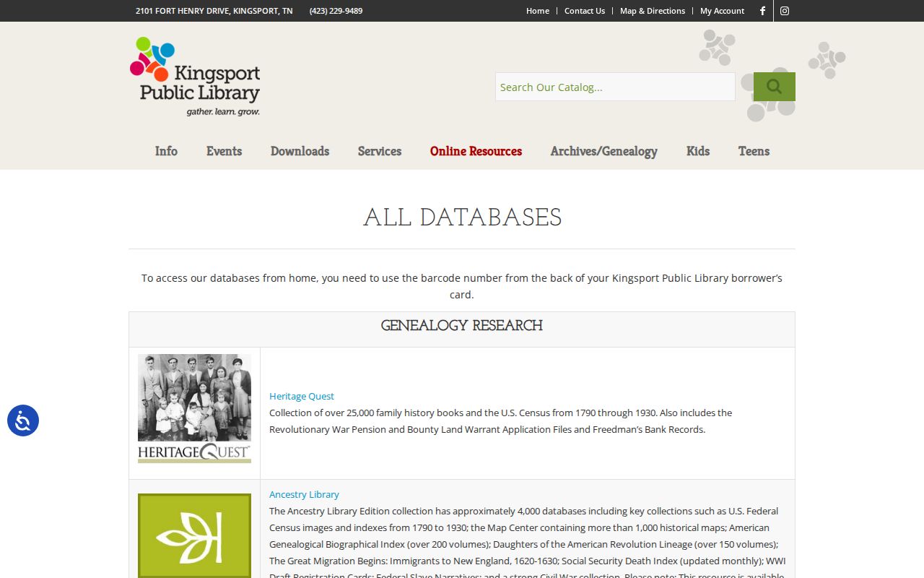This screenshot has width=924, height=578.
Task: Click the All Databases page heading
Action: pyautogui.click(x=462, y=217)
